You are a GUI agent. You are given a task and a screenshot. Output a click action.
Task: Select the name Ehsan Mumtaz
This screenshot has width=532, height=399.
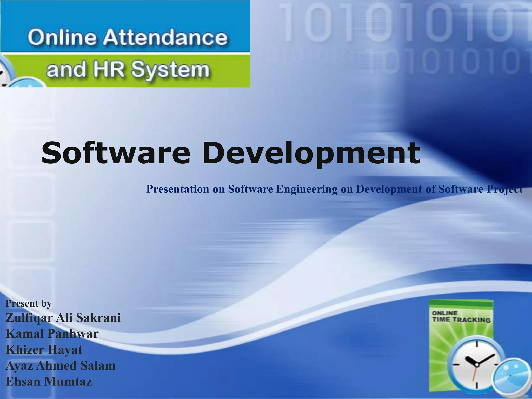point(49,382)
